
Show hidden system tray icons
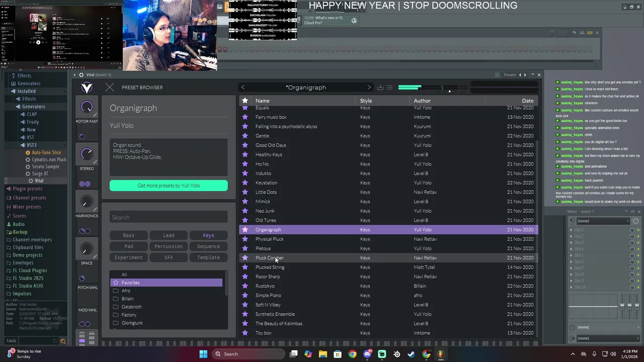tap(573, 354)
